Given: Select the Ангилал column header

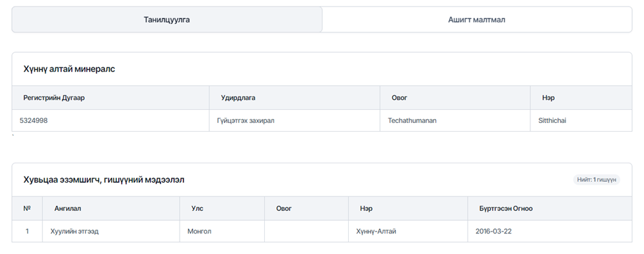Looking at the screenshot, I should tap(111, 208).
